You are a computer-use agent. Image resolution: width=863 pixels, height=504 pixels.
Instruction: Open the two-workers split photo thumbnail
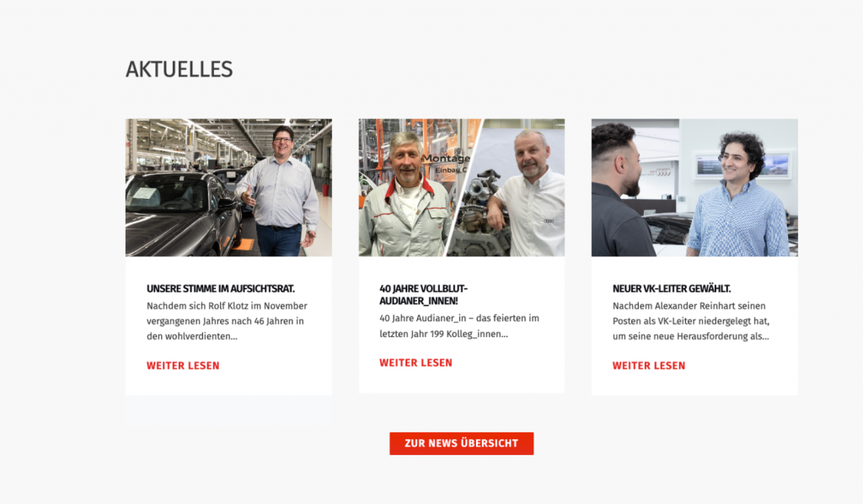point(461,187)
